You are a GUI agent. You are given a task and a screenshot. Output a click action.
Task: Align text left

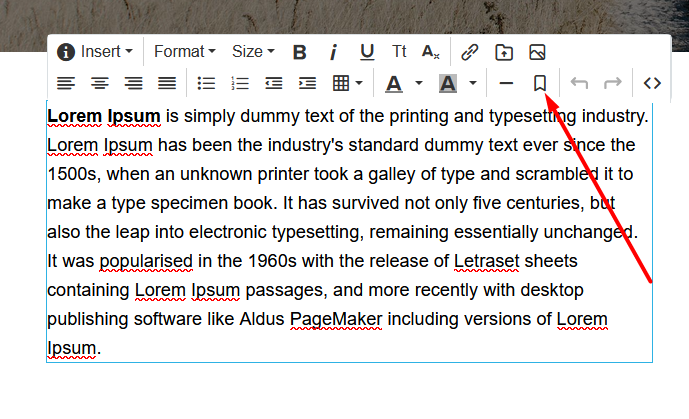click(66, 83)
